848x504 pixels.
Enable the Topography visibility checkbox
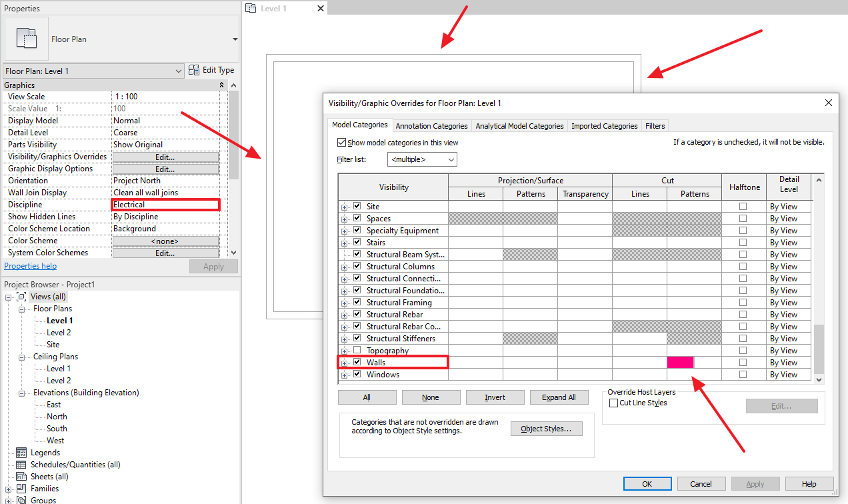click(357, 351)
